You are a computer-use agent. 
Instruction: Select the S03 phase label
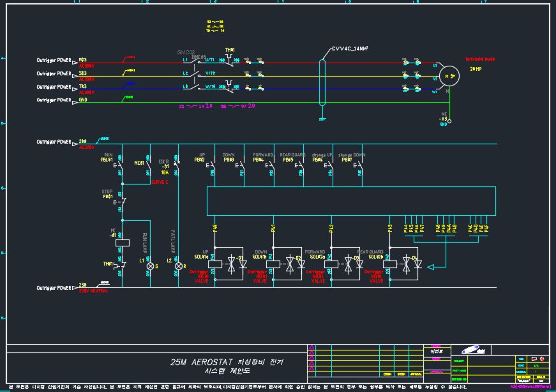[x=82, y=73]
